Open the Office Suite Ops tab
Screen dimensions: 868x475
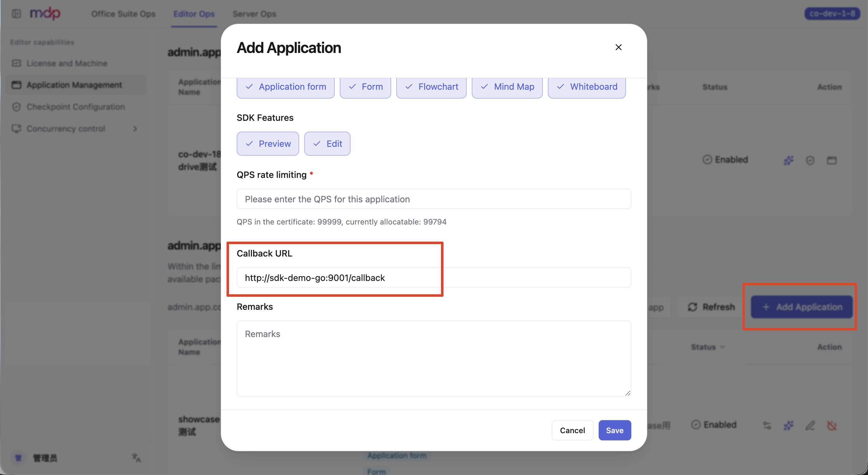pos(123,14)
